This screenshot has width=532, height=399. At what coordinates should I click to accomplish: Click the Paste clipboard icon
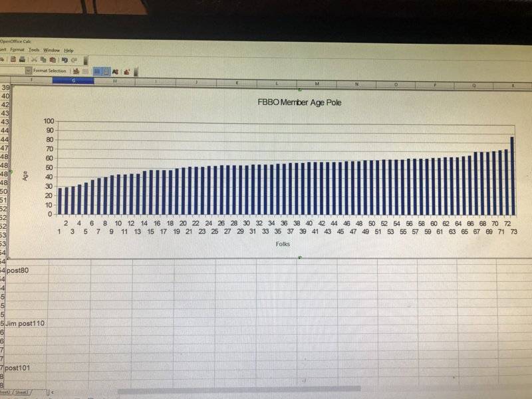[x=52, y=59]
